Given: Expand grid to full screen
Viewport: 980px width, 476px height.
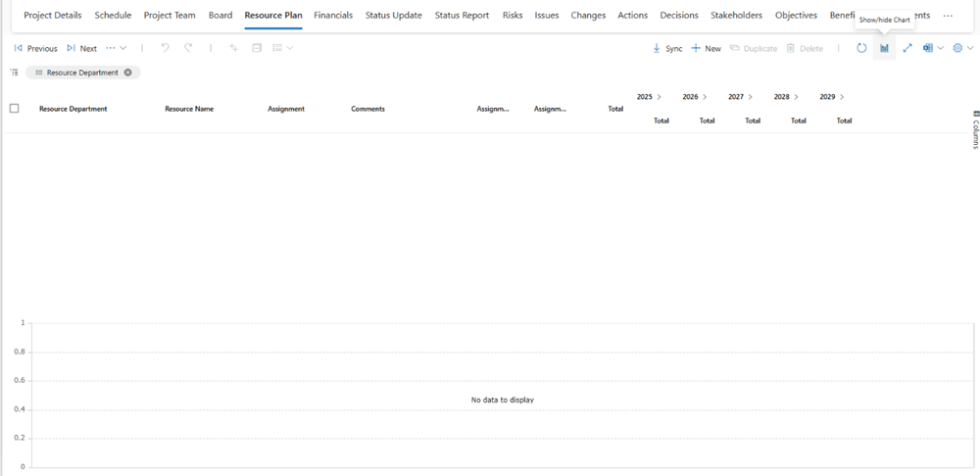Looking at the screenshot, I should click(907, 48).
